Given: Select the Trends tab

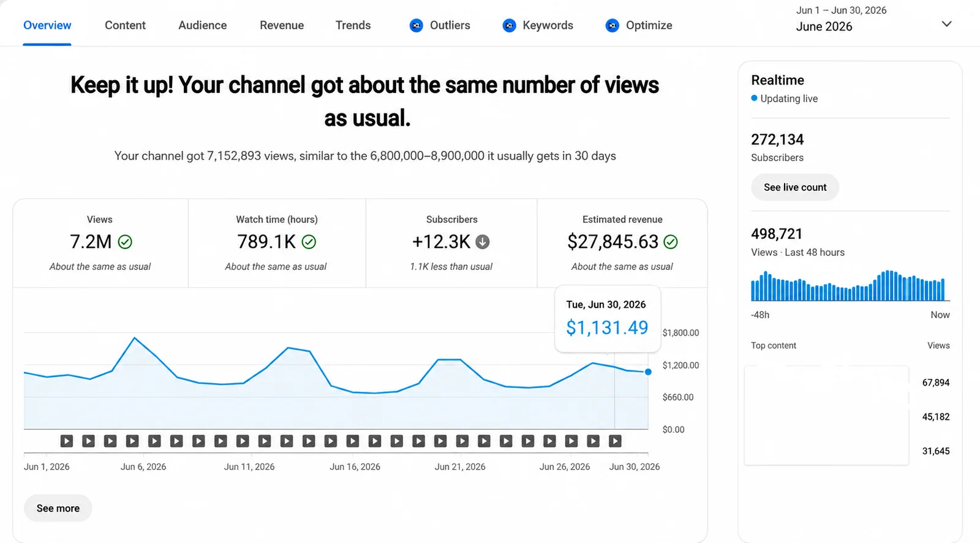Looking at the screenshot, I should [353, 25].
